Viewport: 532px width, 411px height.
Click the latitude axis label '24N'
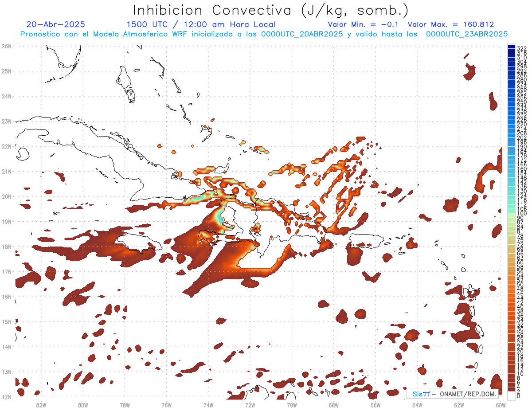[x=6, y=96]
